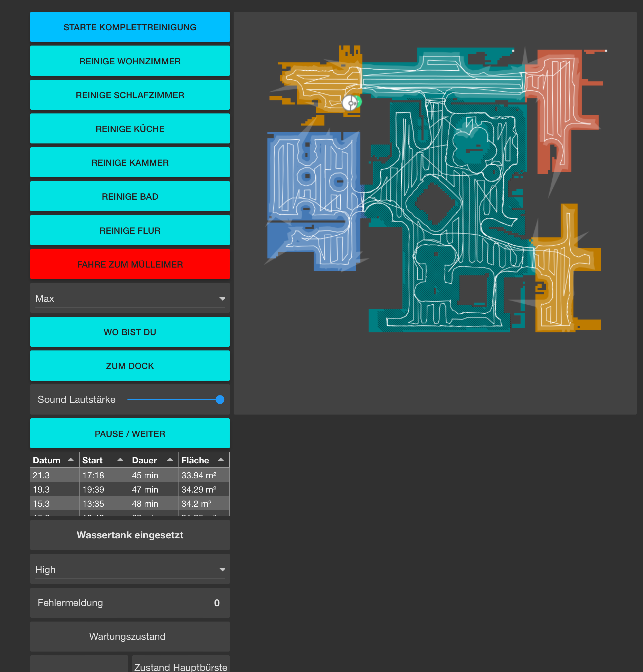Viewport: 643px width, 672px height.
Task: Open the Max suction power dropdown
Action: pyautogui.click(x=130, y=298)
